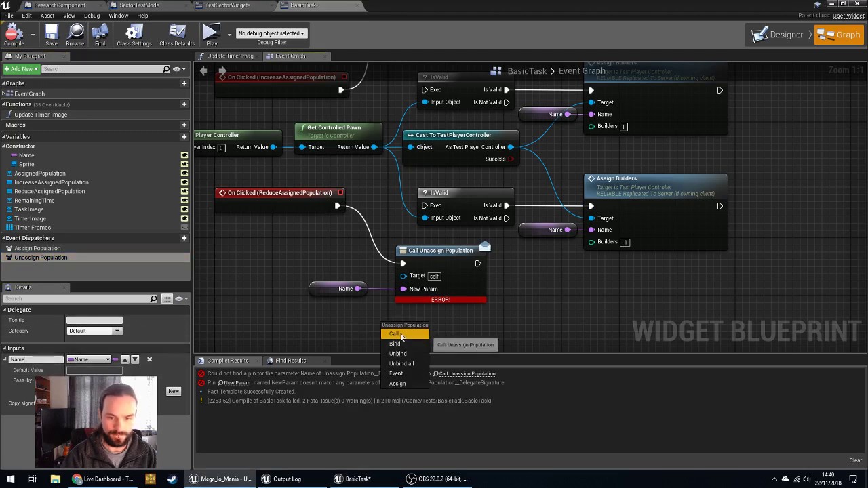
Task: Toggle visibility eye for TimerImage variable
Action: [184, 218]
